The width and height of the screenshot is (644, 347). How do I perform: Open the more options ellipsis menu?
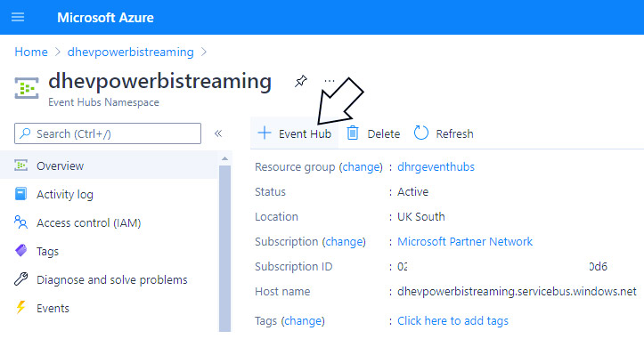330,81
